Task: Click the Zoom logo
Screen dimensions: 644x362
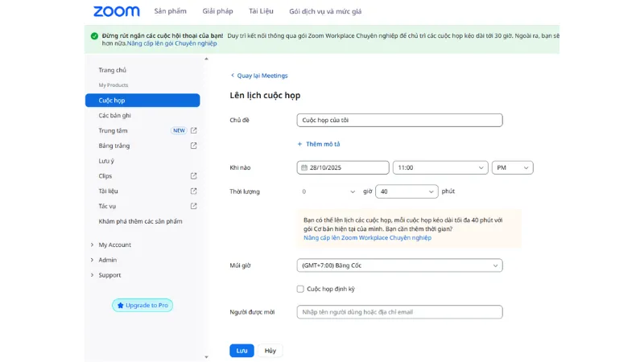Action: coord(116,11)
